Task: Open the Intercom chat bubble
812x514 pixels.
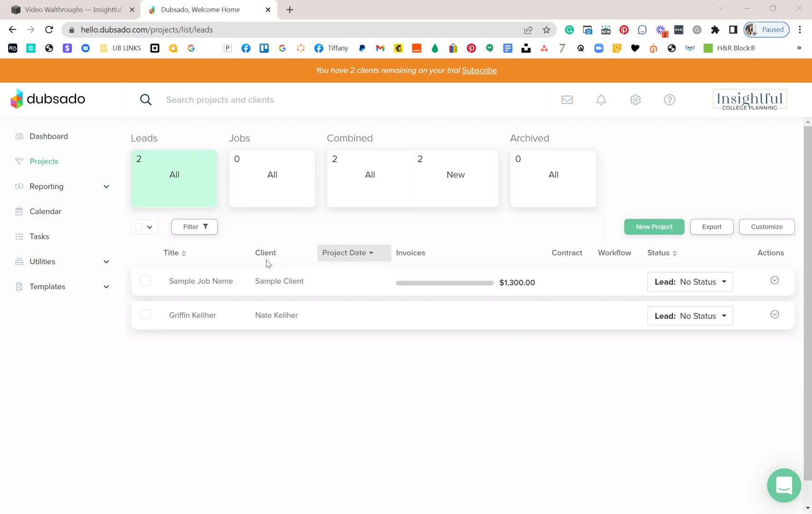Action: (784, 485)
